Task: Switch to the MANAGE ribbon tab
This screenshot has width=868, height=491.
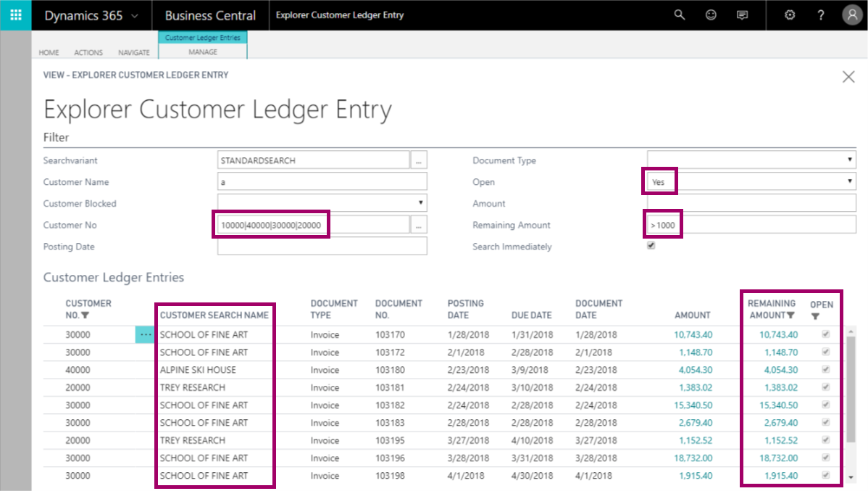Action: (203, 52)
